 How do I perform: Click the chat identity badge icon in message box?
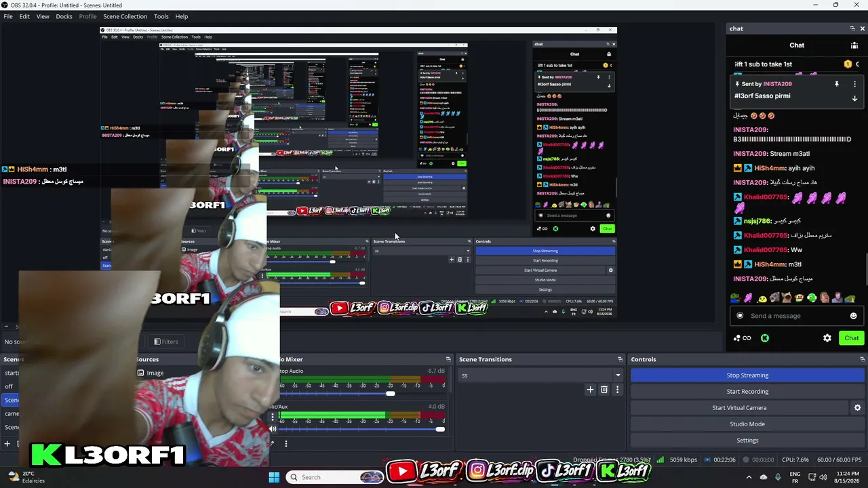[740, 316]
